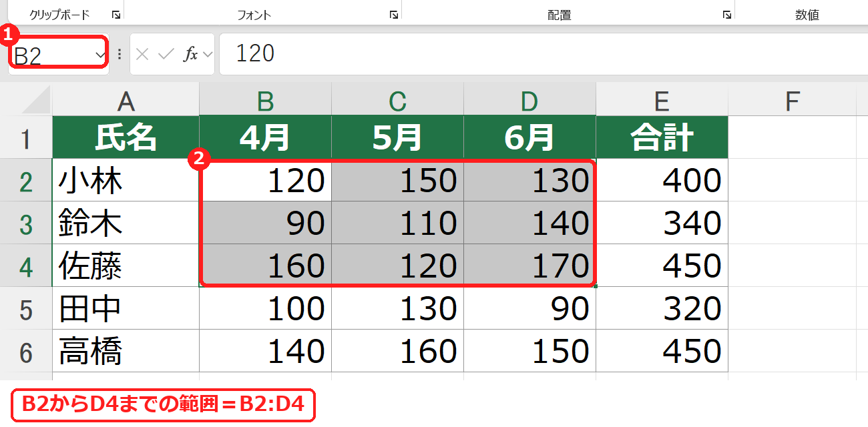Click 鈴木's total 340

click(662, 223)
